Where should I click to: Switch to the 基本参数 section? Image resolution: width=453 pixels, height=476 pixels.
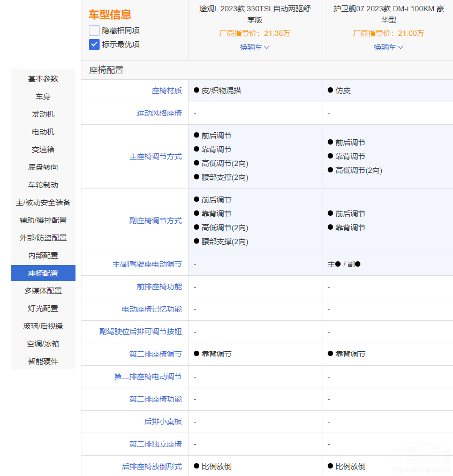[x=43, y=79]
